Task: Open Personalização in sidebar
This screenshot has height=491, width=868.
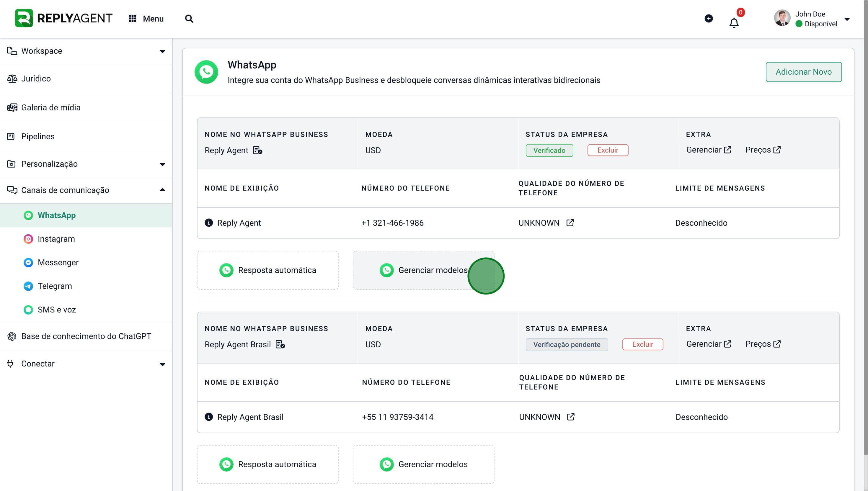Action: [49, 164]
